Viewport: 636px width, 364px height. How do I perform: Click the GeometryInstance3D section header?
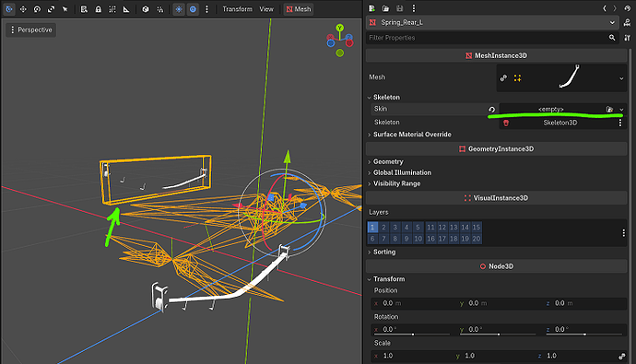[x=497, y=148]
